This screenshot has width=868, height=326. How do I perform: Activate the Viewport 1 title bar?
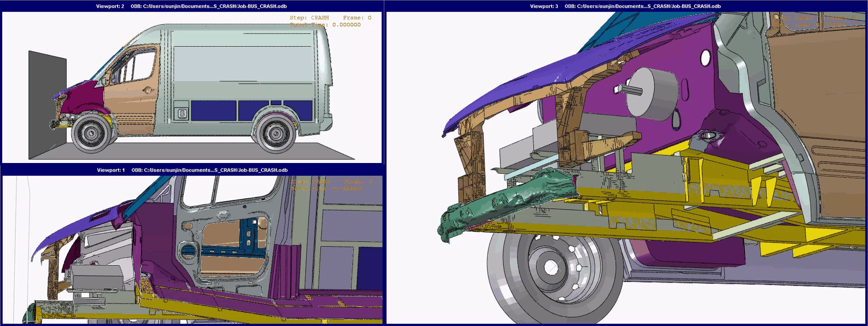pos(192,170)
